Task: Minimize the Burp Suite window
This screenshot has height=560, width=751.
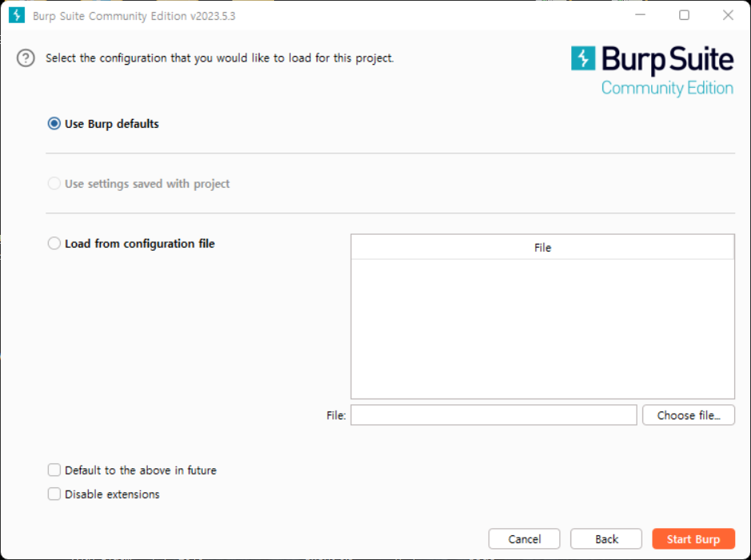Action: [640, 15]
